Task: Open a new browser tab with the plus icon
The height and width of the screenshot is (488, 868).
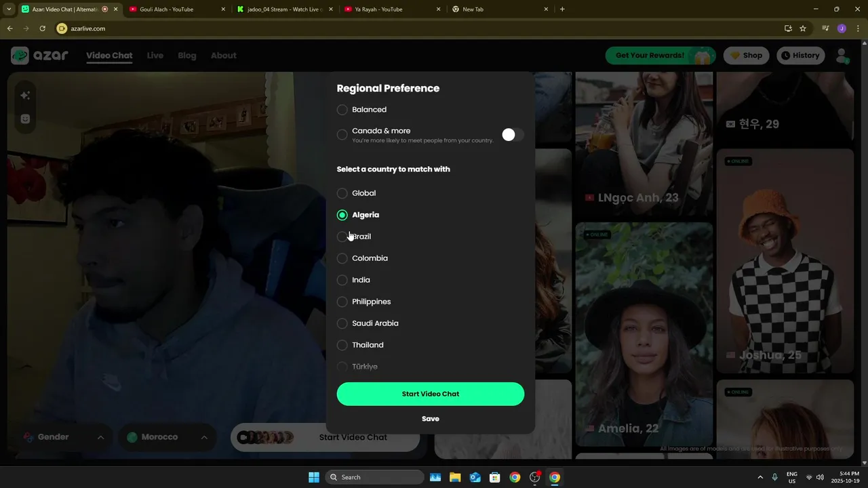Action: coord(562,9)
